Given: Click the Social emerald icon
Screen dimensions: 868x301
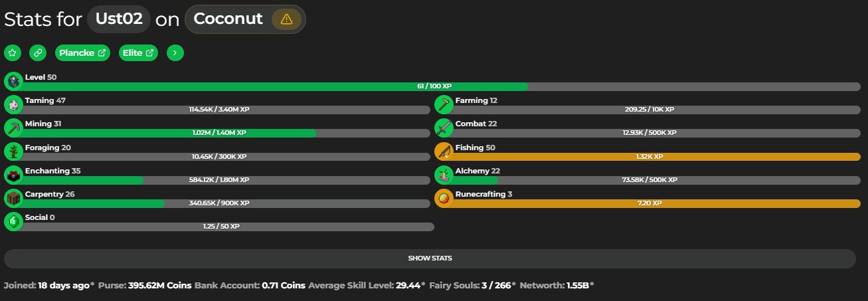Looking at the screenshot, I should coord(13,222).
